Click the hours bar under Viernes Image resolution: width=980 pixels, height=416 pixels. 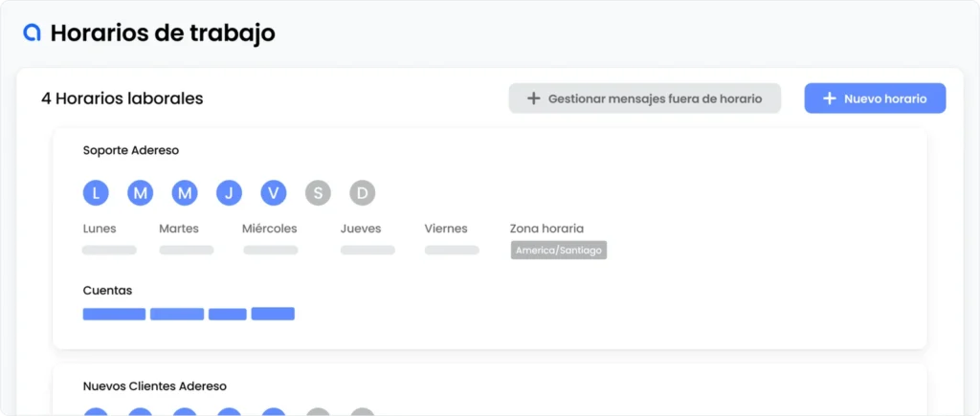tap(452, 251)
